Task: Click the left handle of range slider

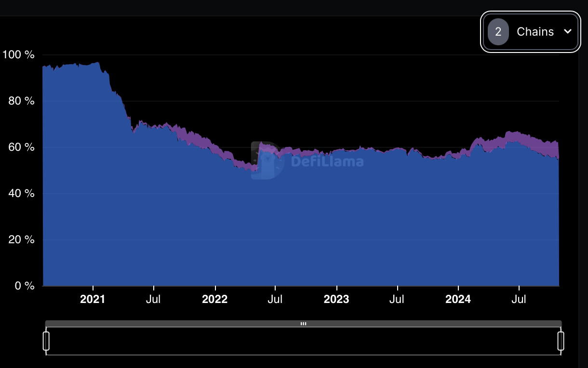Action: click(x=46, y=341)
